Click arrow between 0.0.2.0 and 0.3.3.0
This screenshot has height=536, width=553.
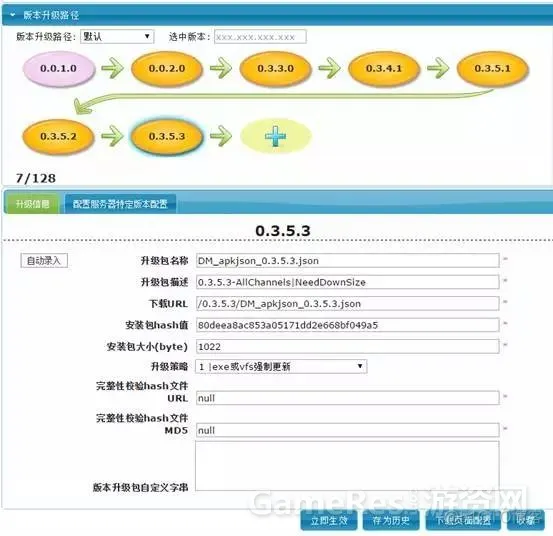click(221, 68)
